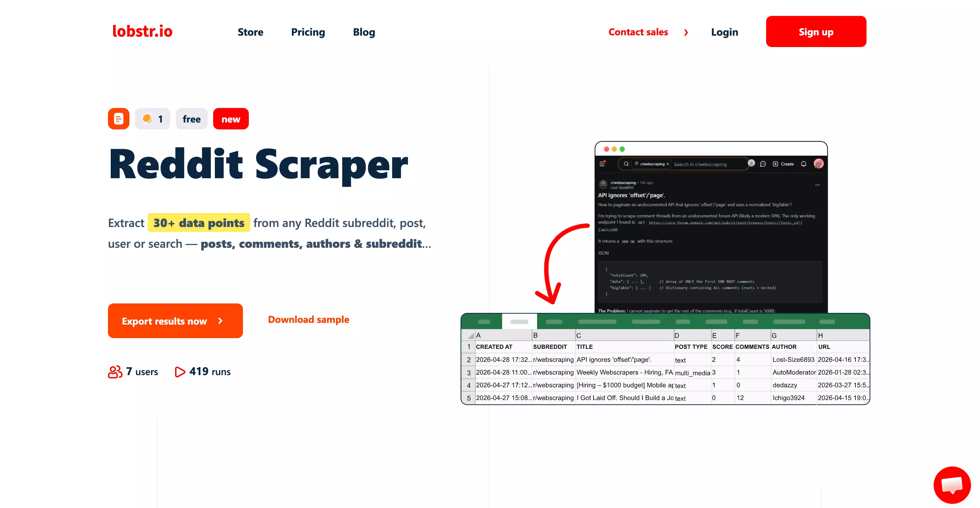
Task: Click the chat bubble icon in Reddit preview
Action: tap(762, 164)
